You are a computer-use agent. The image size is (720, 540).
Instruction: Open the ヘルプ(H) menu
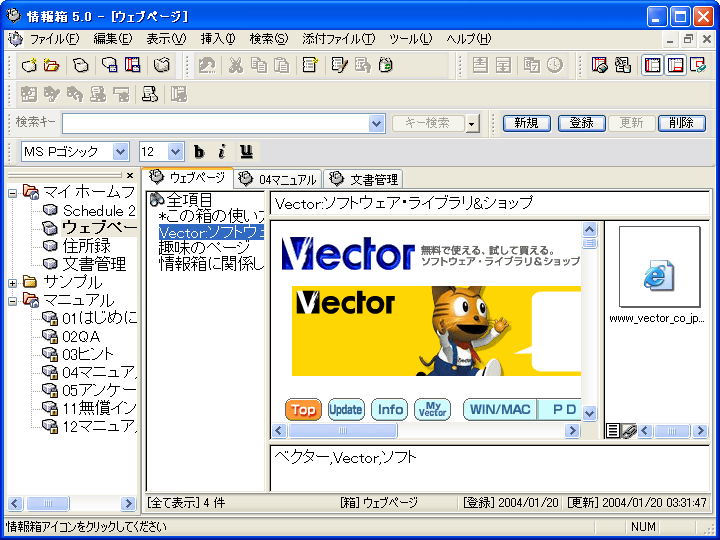469,39
